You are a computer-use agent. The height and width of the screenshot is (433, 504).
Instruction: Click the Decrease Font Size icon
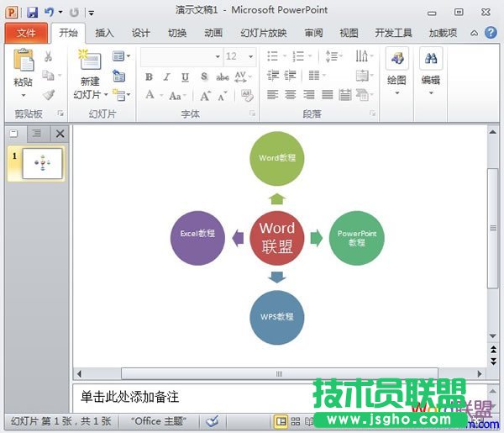[222, 96]
